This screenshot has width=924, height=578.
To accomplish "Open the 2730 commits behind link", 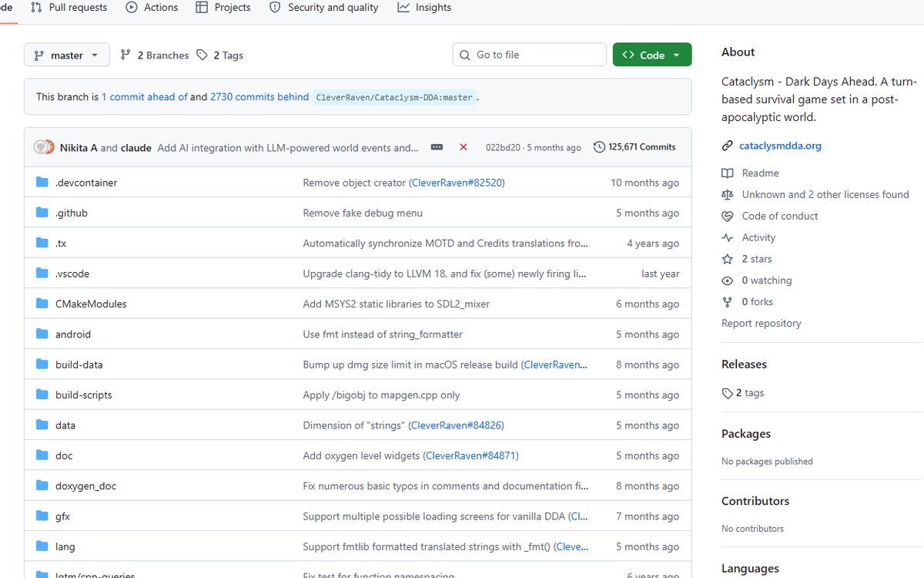I will [259, 97].
